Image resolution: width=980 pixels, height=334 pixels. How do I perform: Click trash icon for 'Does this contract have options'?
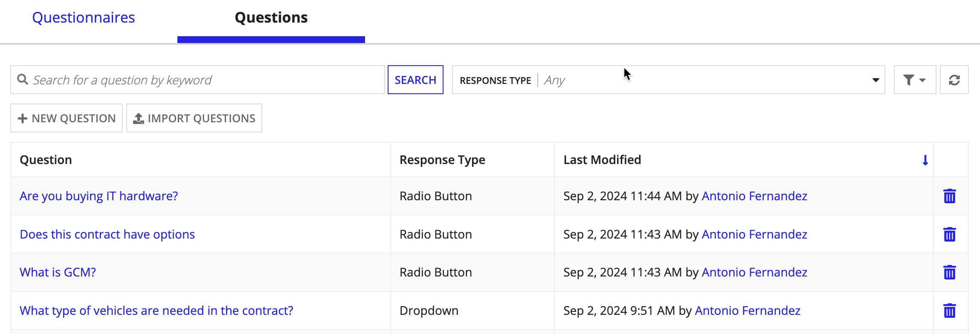(x=950, y=234)
